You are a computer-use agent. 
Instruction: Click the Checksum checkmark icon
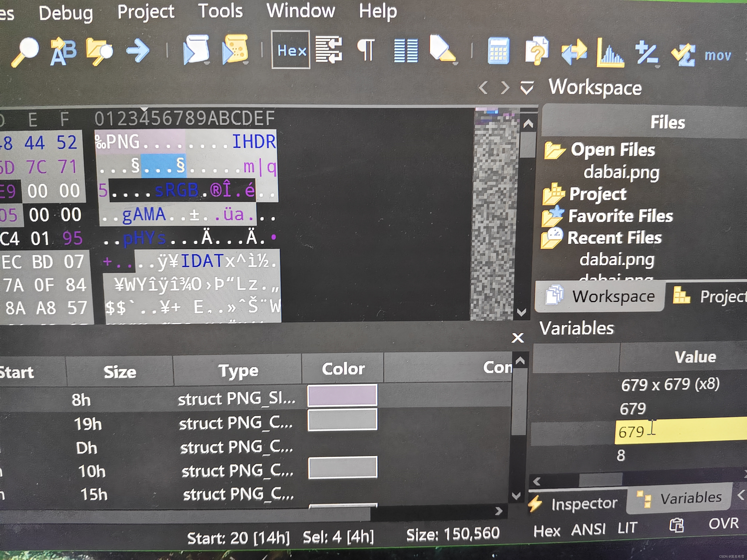pyautogui.click(x=683, y=54)
